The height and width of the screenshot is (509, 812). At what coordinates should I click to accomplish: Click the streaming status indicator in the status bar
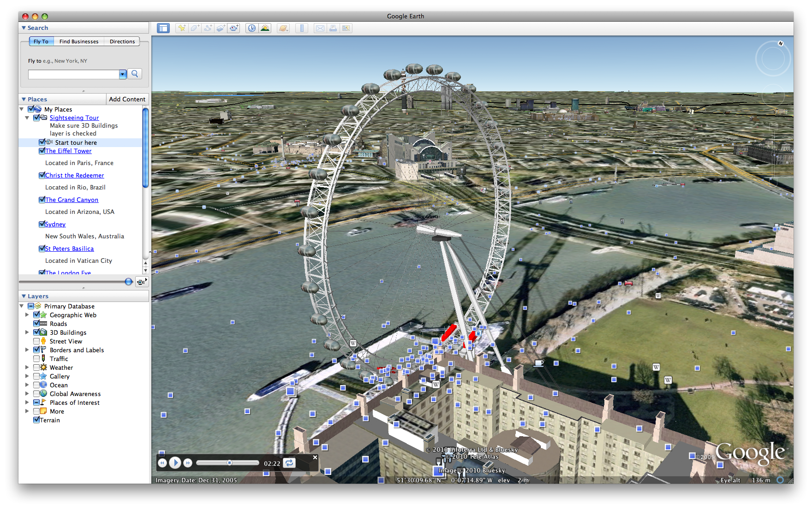click(x=780, y=480)
